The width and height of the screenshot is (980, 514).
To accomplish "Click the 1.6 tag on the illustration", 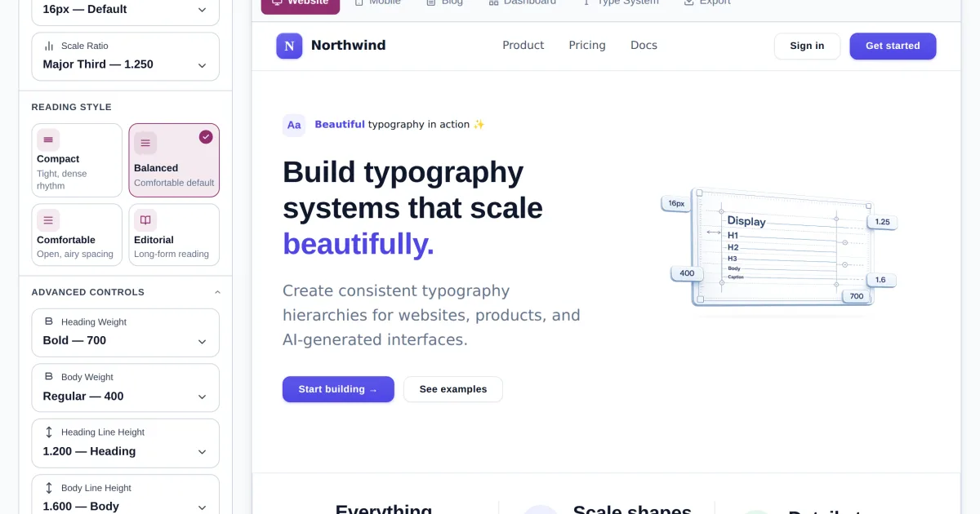I will pos(880,280).
